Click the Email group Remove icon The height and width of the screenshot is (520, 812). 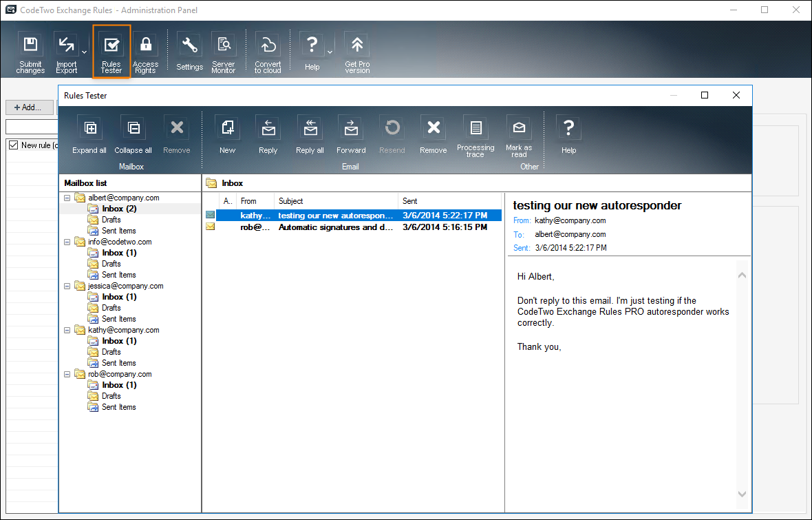click(434, 135)
